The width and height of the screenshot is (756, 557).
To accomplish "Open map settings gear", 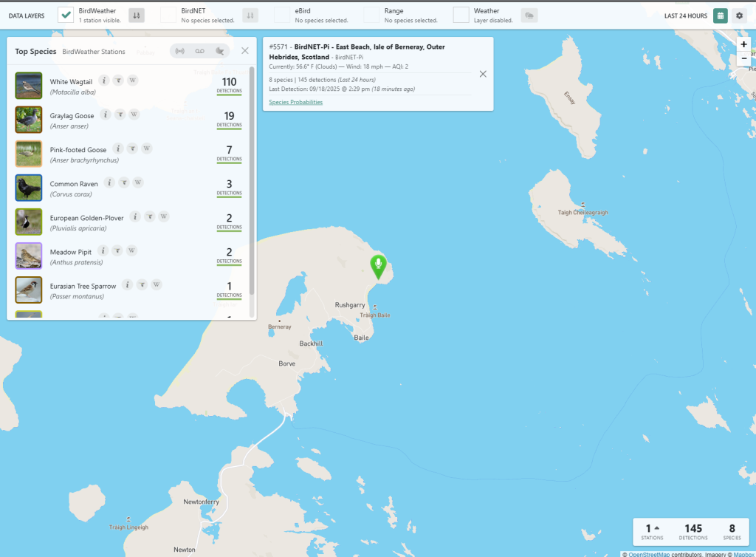I will coord(738,16).
